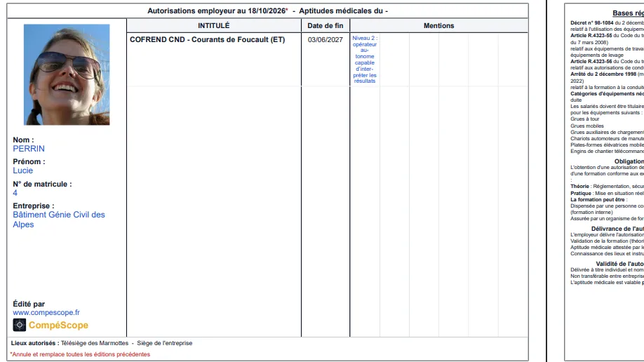Viewport: 644px width, 362px height.
Task: Click COFREND CND - Courants de Foucault (ET)
Action: click(x=208, y=40)
